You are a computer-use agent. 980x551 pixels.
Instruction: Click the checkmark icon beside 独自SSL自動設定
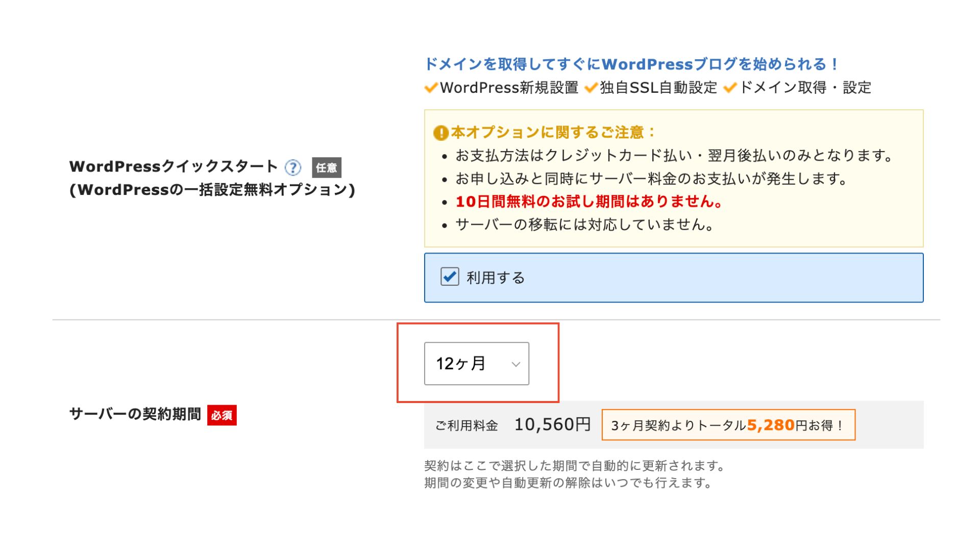tap(591, 88)
